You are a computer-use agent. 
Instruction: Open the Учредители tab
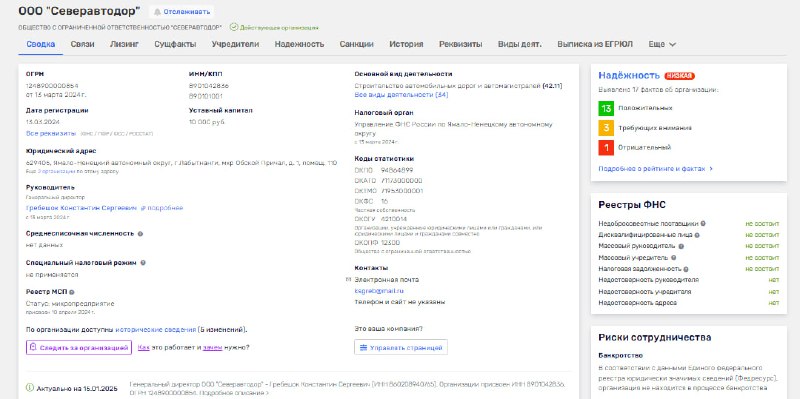pyautogui.click(x=235, y=44)
